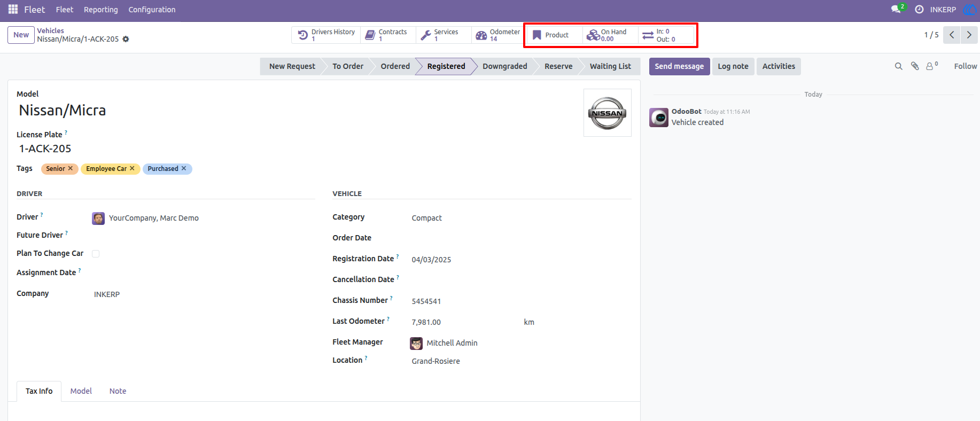This screenshot has height=421, width=980.
Task: Open the apps grid menu icon
Action: pos(13,10)
